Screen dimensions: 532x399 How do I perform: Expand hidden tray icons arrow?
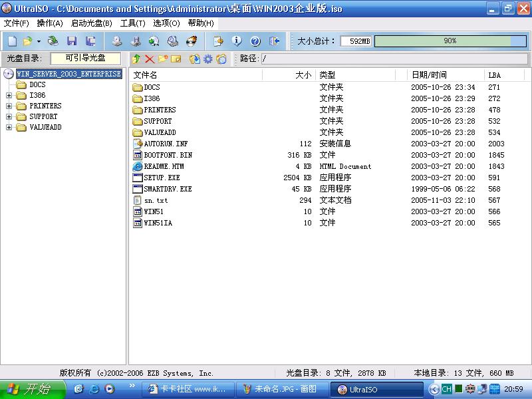434,389
